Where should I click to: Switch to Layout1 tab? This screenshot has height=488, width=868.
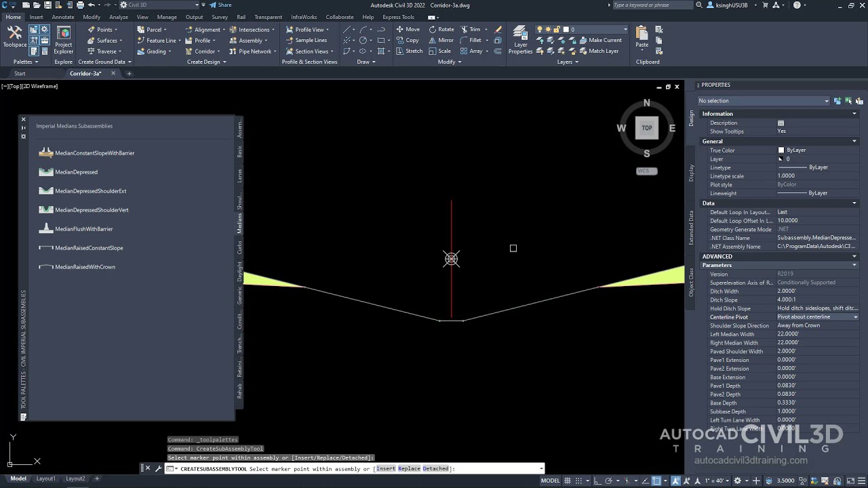pyautogui.click(x=45, y=479)
